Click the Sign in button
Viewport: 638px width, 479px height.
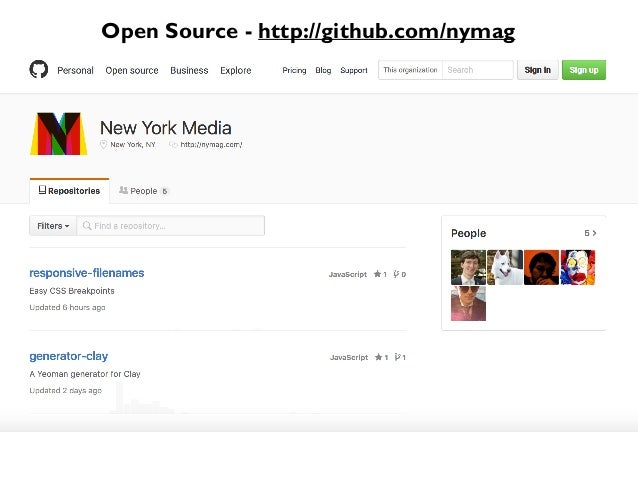[x=537, y=70]
